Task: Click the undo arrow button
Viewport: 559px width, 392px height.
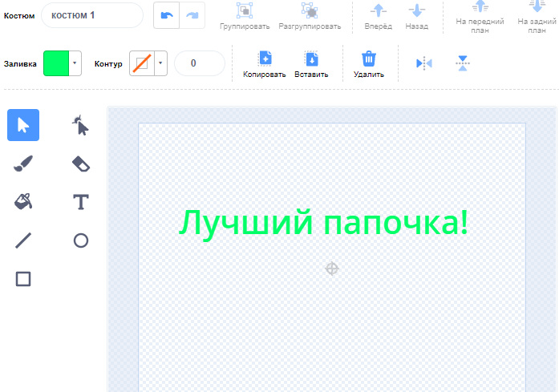Action: [x=166, y=15]
